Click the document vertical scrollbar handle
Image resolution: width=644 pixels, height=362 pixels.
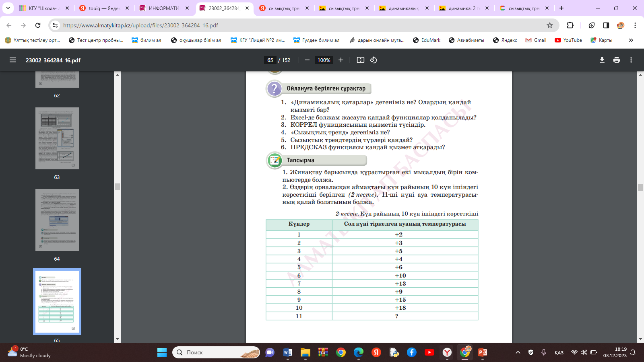coord(640,187)
